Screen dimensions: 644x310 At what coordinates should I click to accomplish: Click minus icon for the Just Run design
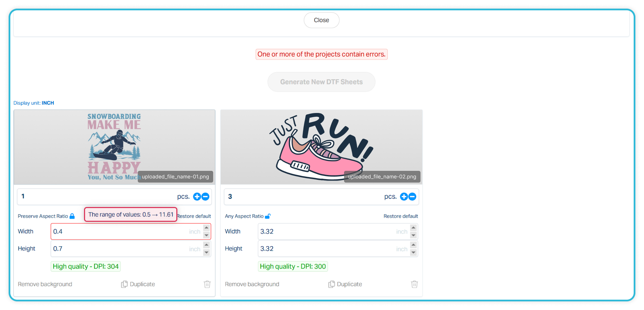click(412, 197)
